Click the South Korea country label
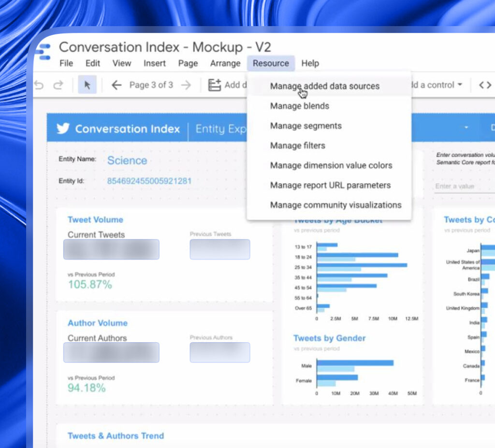 point(466,294)
